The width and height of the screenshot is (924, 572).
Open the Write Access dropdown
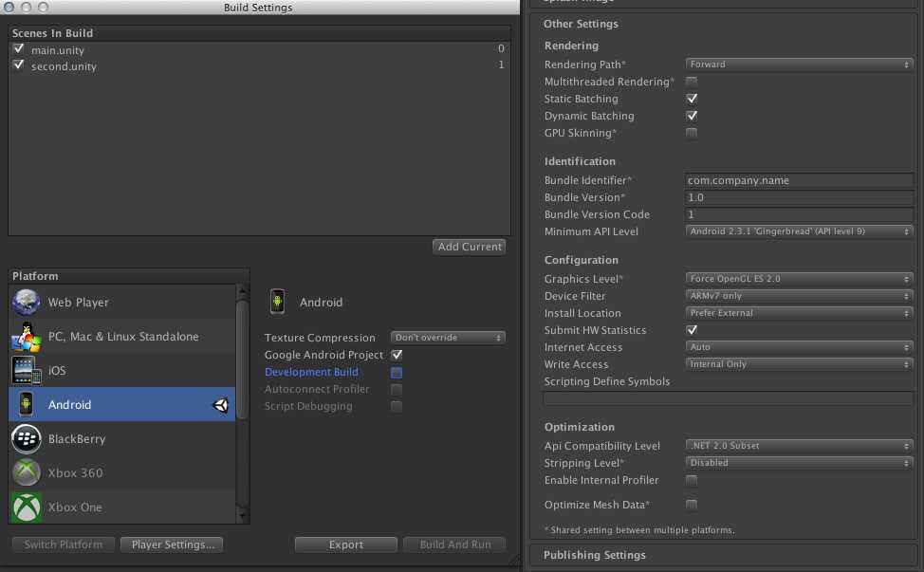[799, 364]
